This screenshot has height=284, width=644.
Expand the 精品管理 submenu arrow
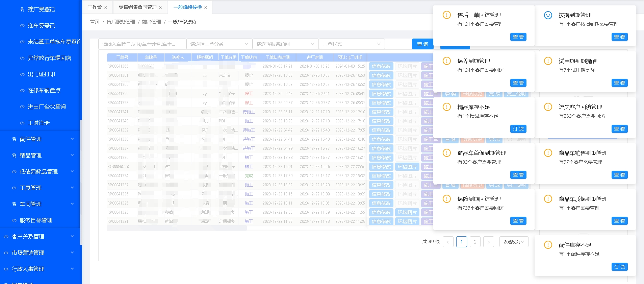(x=72, y=155)
